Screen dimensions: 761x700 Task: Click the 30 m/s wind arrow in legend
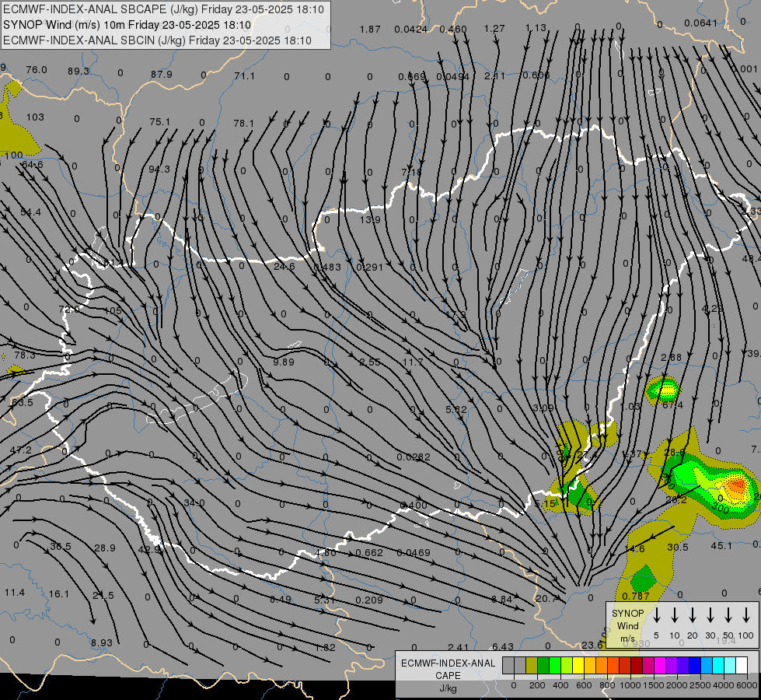tap(710, 615)
